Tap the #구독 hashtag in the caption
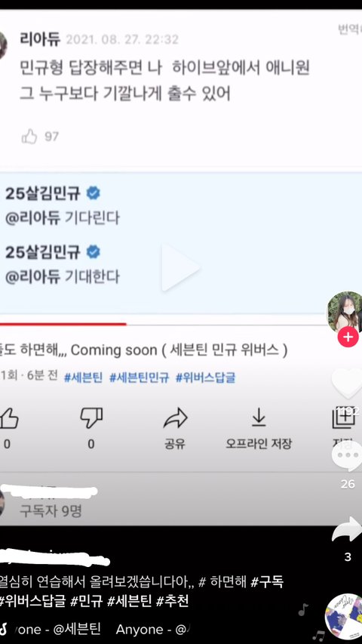362x644 pixels. click(267, 581)
